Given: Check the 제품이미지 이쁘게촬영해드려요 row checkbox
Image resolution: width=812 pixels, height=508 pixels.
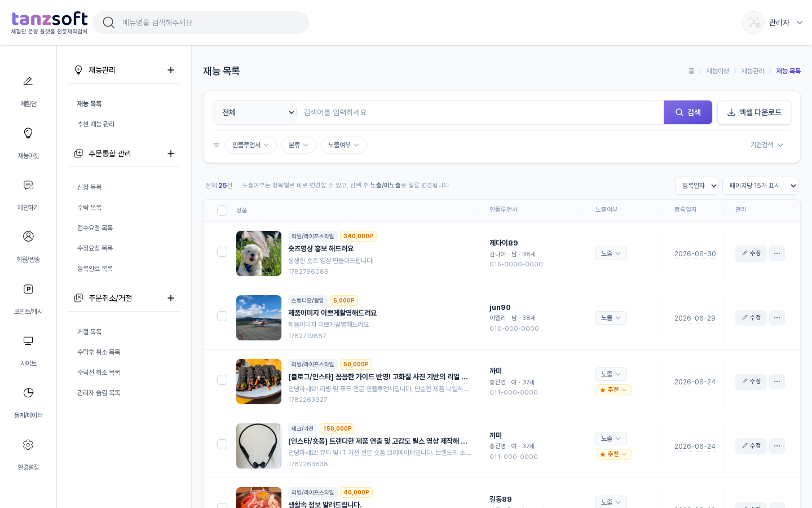Looking at the screenshot, I should pyautogui.click(x=222, y=316).
